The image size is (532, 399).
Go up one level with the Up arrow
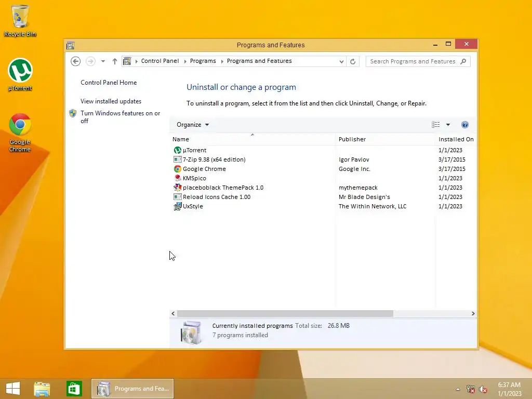115,61
